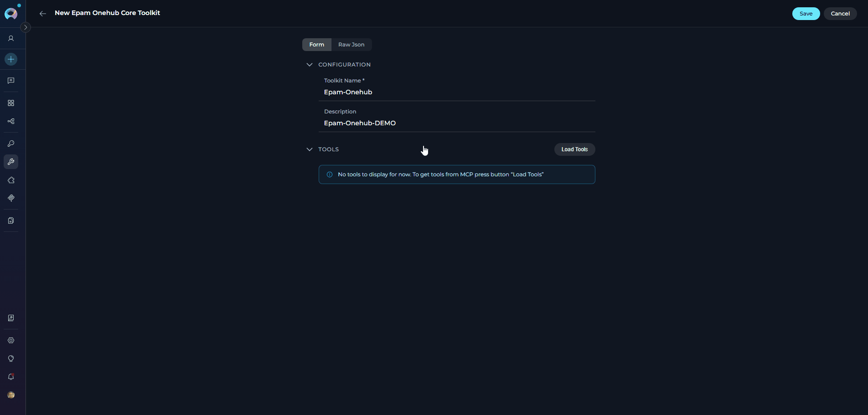Click the TOOLS section heading
Viewport: 868px width, 415px height.
coord(329,149)
